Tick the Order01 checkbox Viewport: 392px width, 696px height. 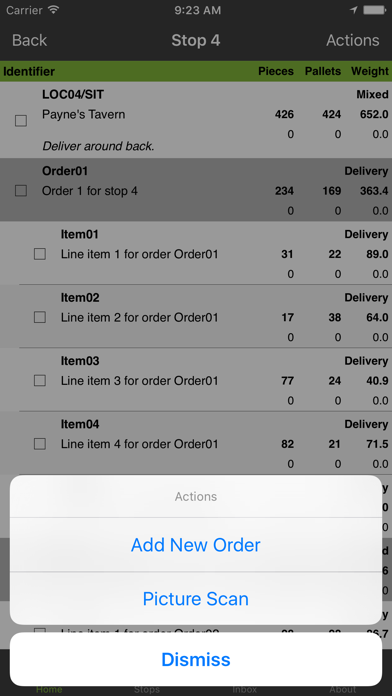21,191
